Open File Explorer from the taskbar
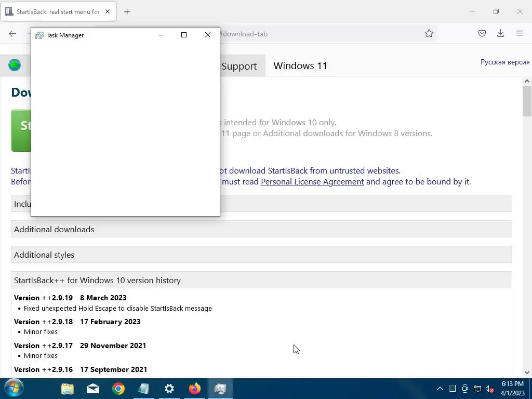The width and height of the screenshot is (532, 399). [x=68, y=389]
